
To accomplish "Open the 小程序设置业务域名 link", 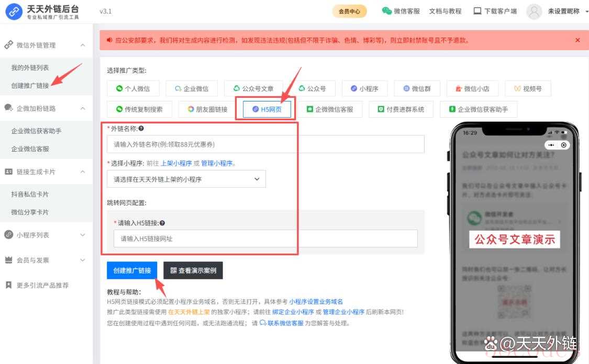I will coord(316,302).
